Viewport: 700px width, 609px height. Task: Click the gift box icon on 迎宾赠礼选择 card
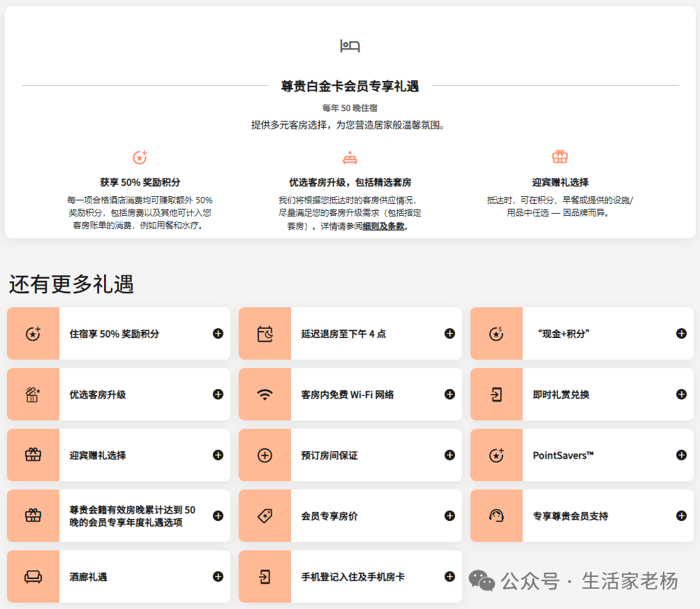tap(33, 455)
